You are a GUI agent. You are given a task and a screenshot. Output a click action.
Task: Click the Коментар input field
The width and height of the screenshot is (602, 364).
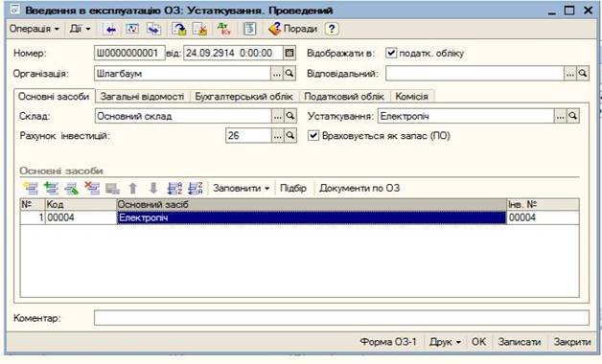pyautogui.click(x=341, y=318)
